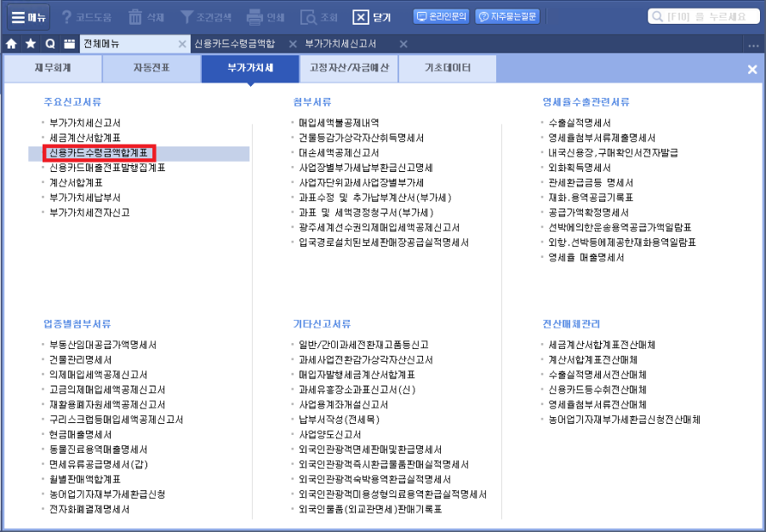This screenshot has width=766, height=532.
Task: Open 납부서작성(전세목) menu item
Action: coord(339,420)
